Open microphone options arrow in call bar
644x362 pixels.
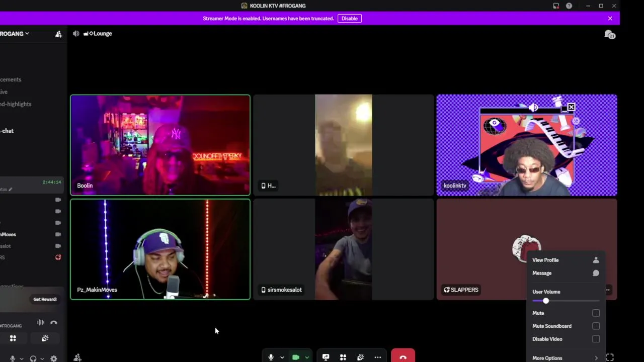(282, 357)
